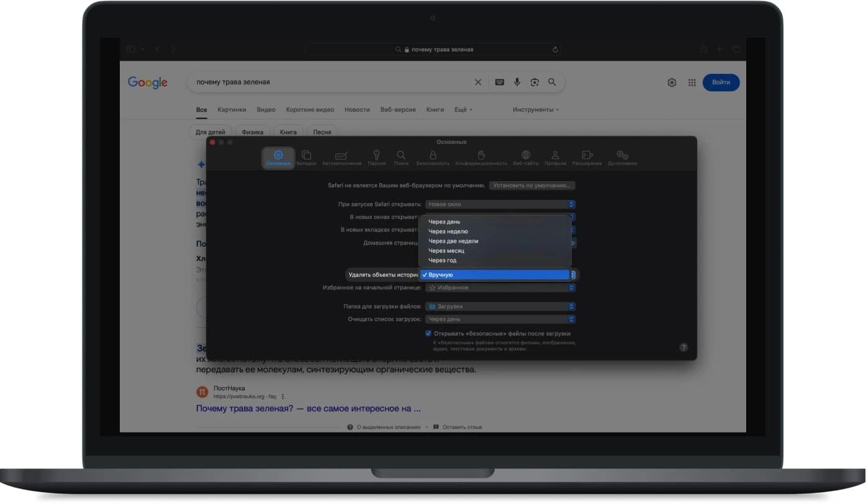Image resolution: width=866 pixels, height=504 pixels.
Task: Open the Веб-сайты settings tab
Action: pyautogui.click(x=526, y=158)
